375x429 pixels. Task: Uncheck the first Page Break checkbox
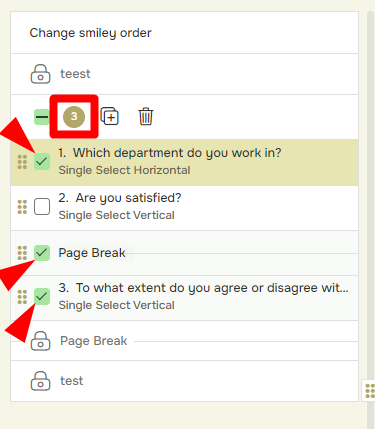(42, 253)
